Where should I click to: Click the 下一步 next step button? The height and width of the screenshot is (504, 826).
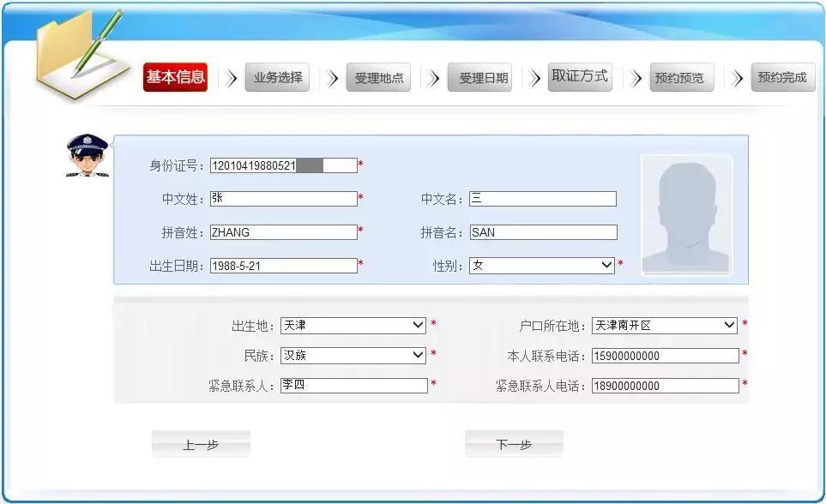[x=514, y=443]
